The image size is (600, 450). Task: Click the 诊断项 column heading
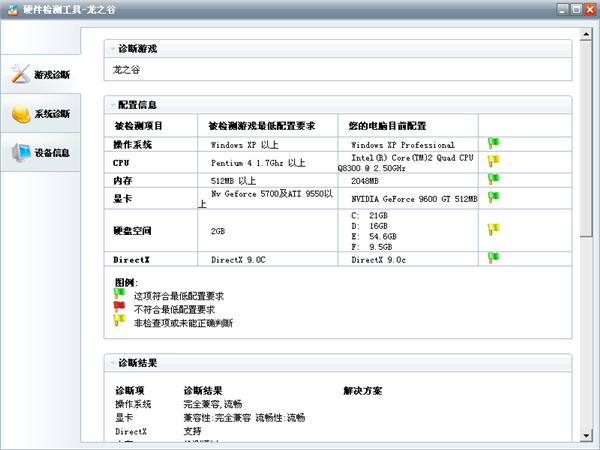coord(130,390)
